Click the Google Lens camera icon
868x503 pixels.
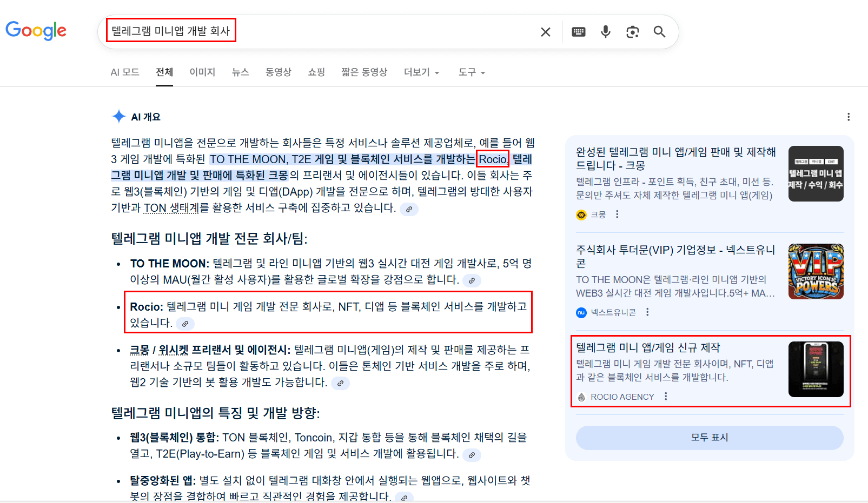[632, 32]
